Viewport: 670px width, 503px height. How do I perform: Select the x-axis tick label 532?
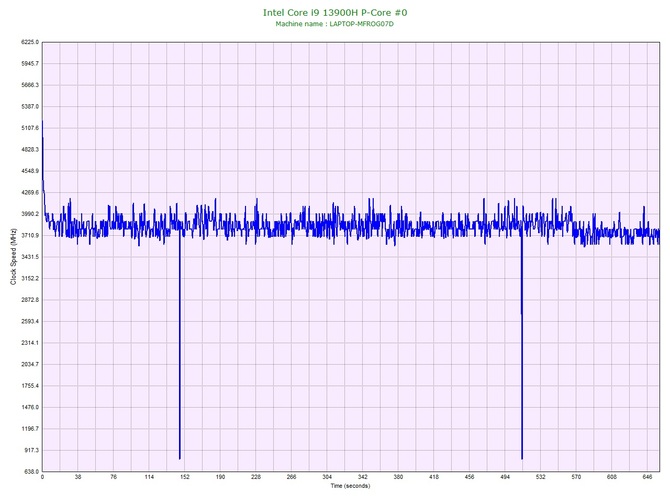pyautogui.click(x=541, y=477)
